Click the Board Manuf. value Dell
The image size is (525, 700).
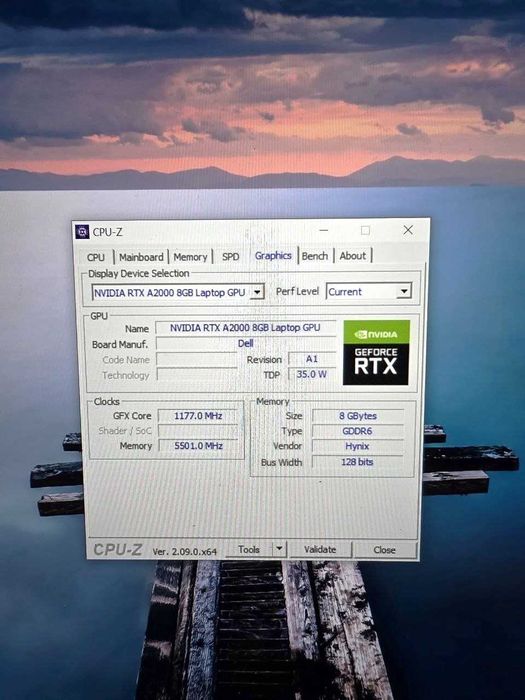tap(245, 343)
